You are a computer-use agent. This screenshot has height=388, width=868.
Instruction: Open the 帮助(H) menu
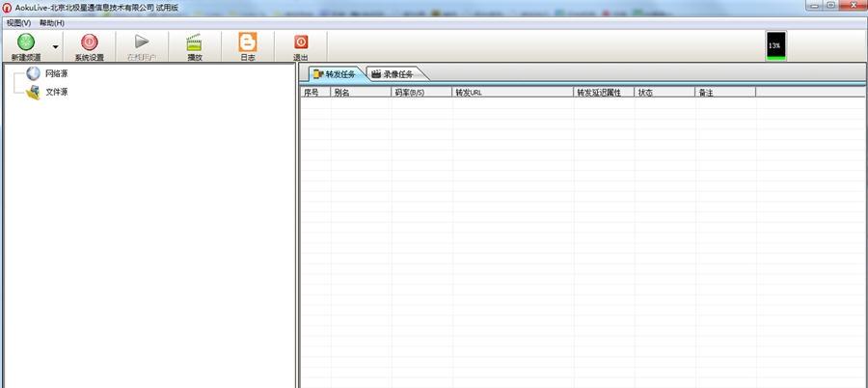pyautogui.click(x=51, y=23)
